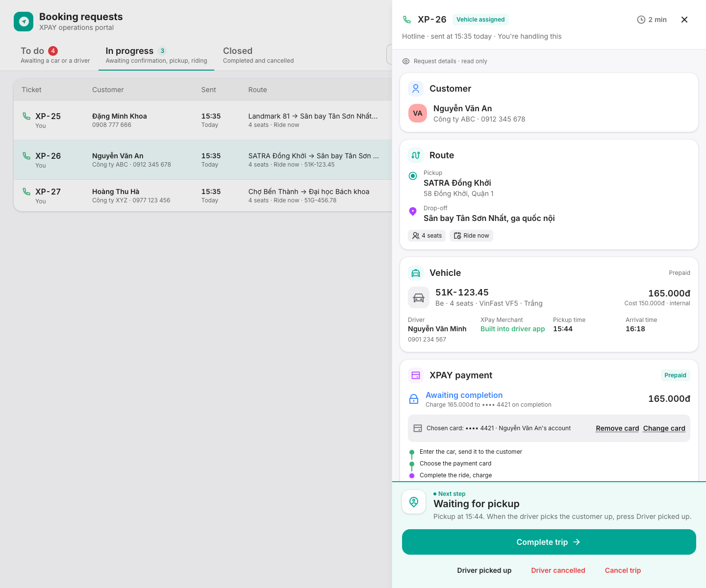Click the green pickup point marker
Viewport: 706px width, 588px height.
tap(413, 176)
